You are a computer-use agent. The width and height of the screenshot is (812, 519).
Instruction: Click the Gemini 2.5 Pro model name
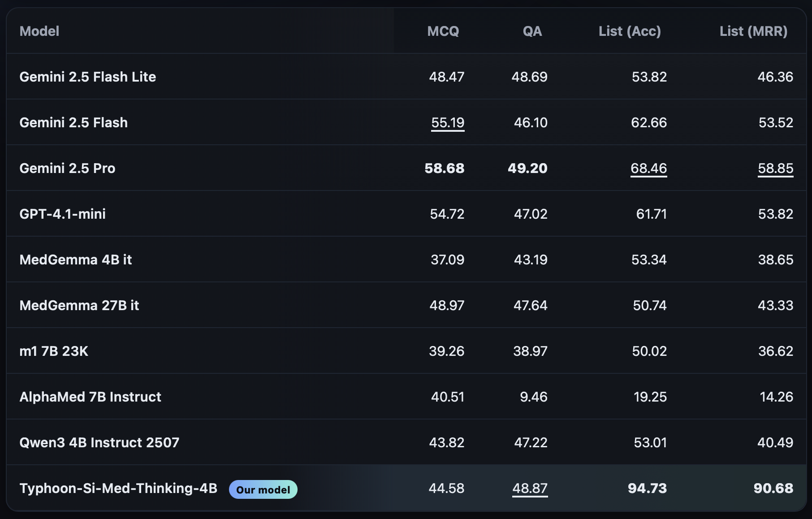[68, 169]
